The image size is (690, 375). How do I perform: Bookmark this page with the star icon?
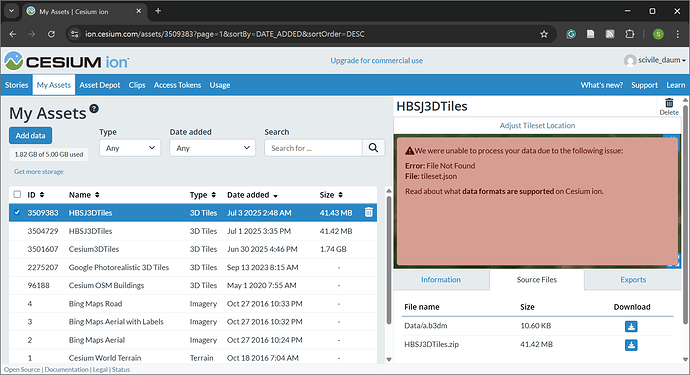544,34
